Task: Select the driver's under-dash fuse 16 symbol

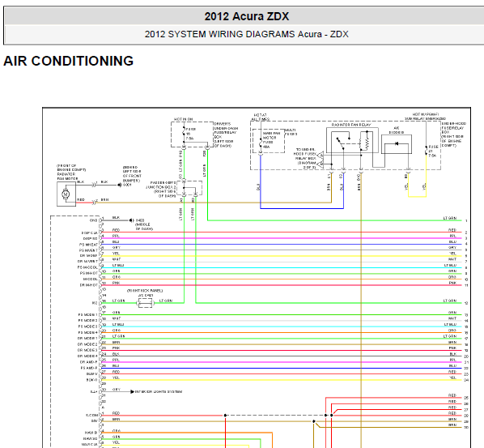Action: [x=184, y=133]
